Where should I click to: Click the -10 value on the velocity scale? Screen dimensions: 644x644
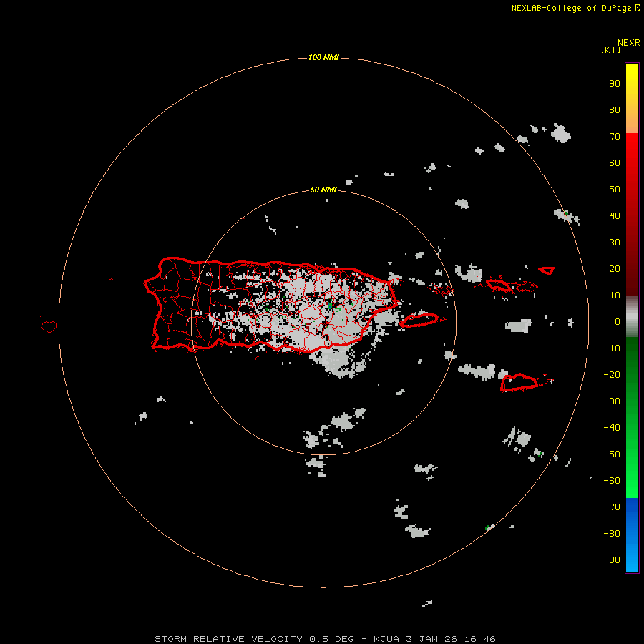612,348
